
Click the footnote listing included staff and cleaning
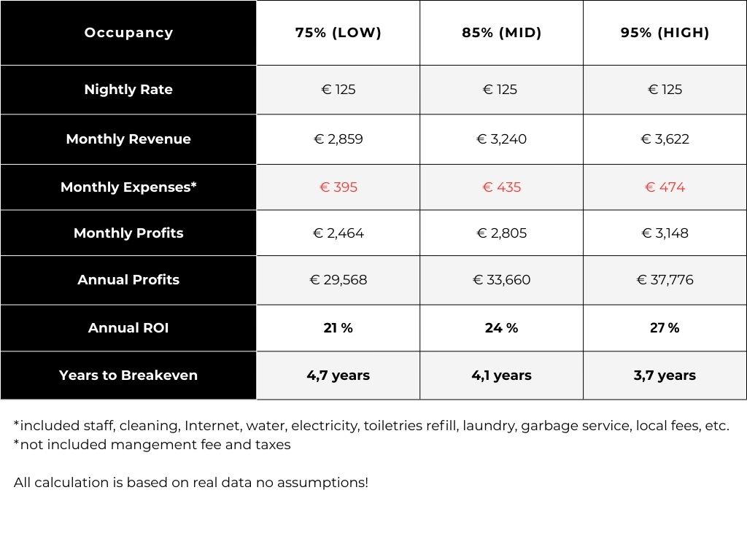pos(371,426)
